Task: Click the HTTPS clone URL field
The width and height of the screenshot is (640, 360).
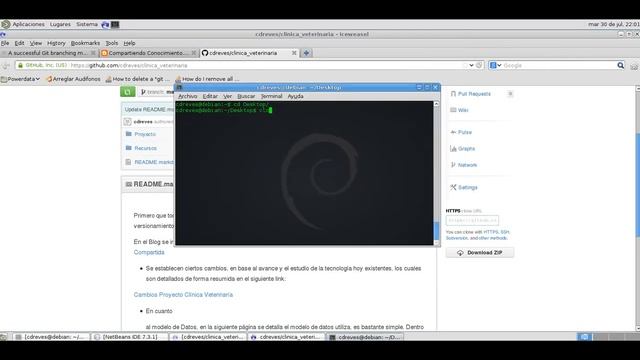Action: (x=472, y=220)
